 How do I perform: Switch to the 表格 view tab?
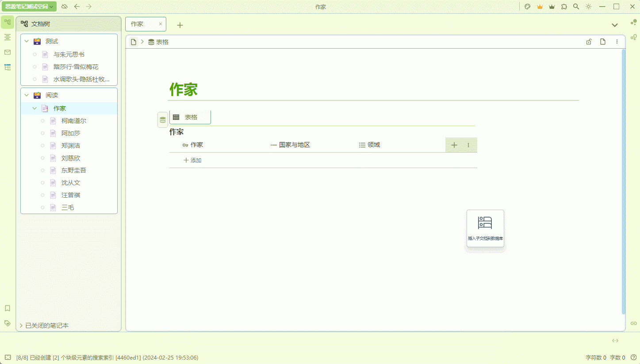pyautogui.click(x=190, y=117)
